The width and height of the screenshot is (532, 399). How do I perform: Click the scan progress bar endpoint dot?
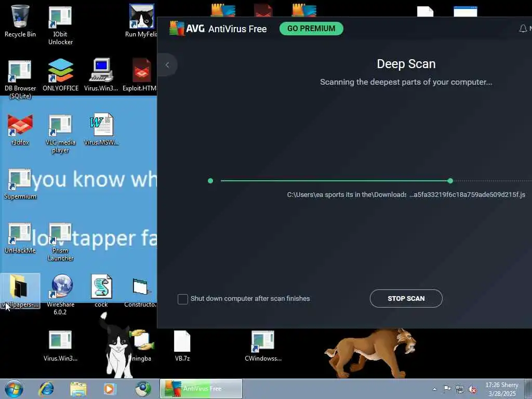tap(450, 181)
